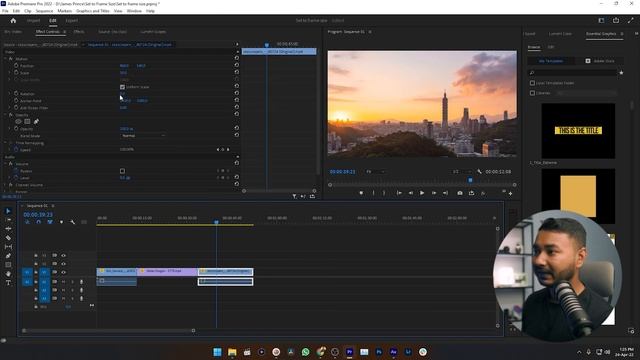640x360 pixels.
Task: Click the Essential Graphics search field
Action: [x=573, y=73]
